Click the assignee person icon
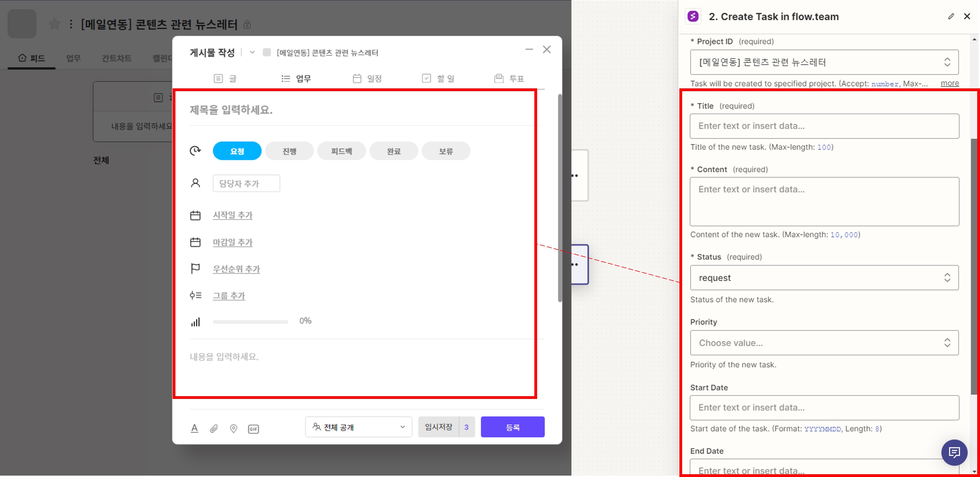This screenshot has width=980, height=477. coord(195,183)
